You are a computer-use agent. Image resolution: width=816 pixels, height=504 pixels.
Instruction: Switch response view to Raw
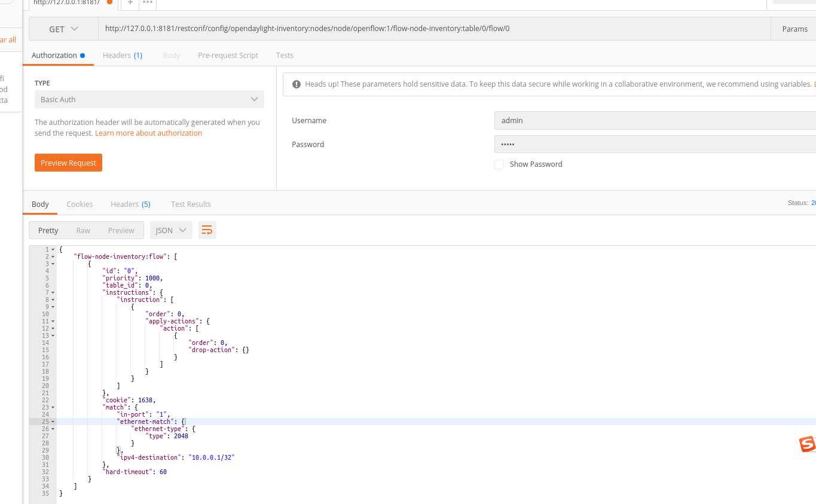83,230
